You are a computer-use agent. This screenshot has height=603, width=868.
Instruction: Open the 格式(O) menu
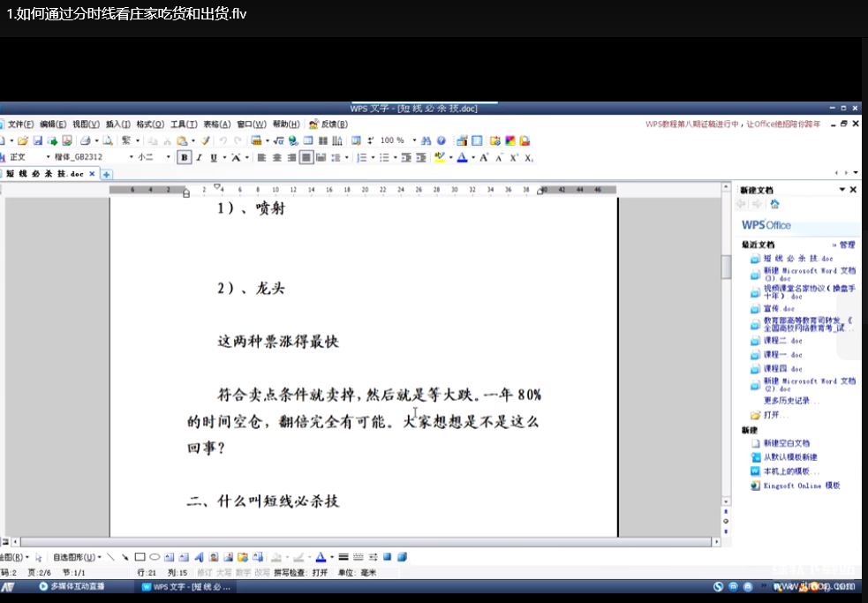point(150,124)
